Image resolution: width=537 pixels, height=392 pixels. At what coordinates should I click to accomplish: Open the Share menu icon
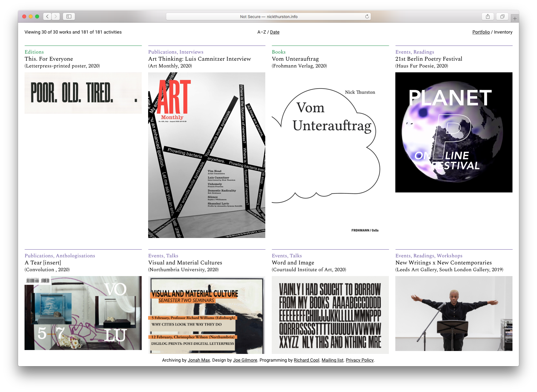[488, 16]
